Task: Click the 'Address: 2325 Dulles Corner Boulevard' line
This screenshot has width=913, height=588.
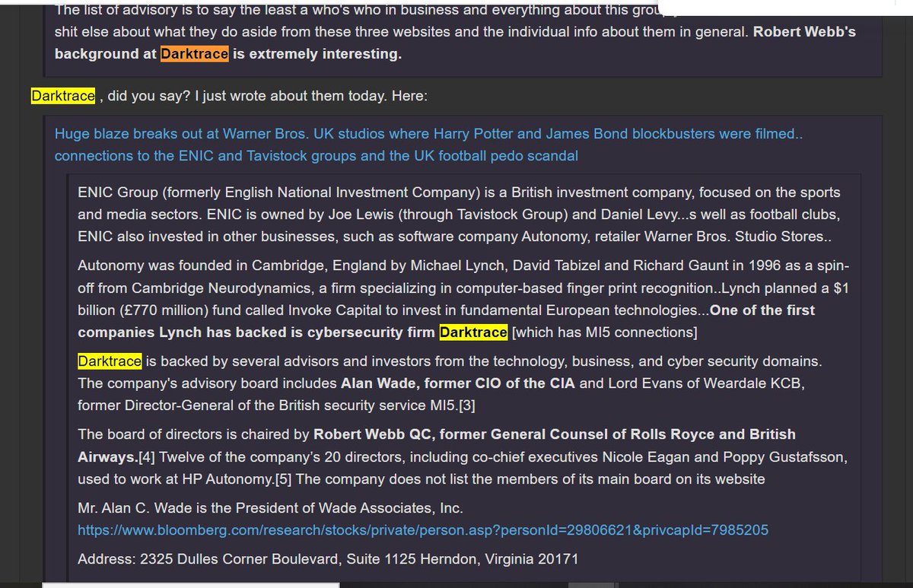Action: click(x=328, y=559)
